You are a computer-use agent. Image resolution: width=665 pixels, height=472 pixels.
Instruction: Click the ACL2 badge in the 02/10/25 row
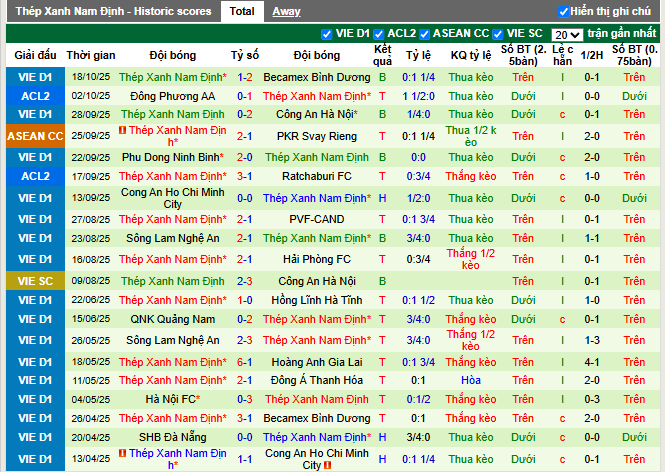(x=34, y=96)
